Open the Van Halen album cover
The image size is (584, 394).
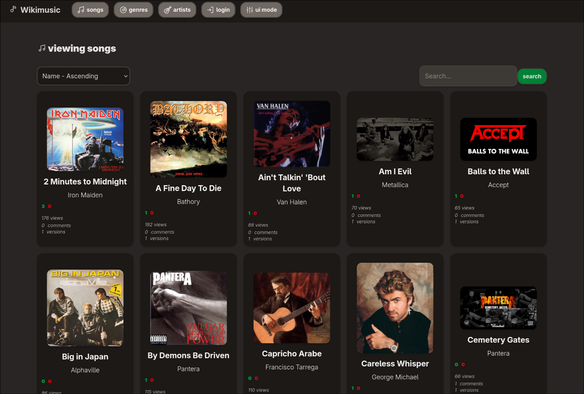click(292, 134)
